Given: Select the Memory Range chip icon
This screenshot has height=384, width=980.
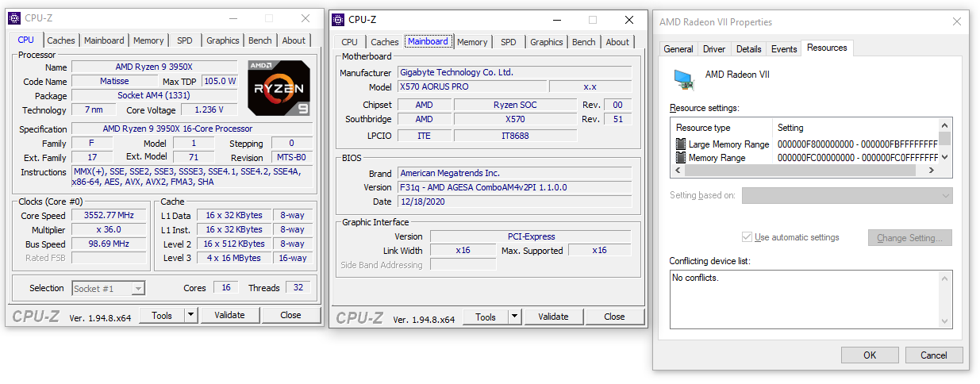Looking at the screenshot, I should point(680,158).
